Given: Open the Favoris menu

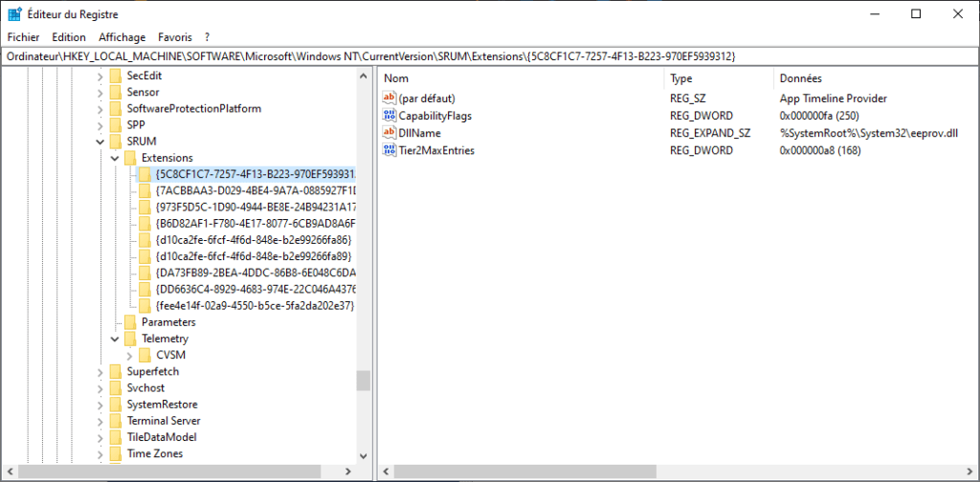Looking at the screenshot, I should point(175,37).
